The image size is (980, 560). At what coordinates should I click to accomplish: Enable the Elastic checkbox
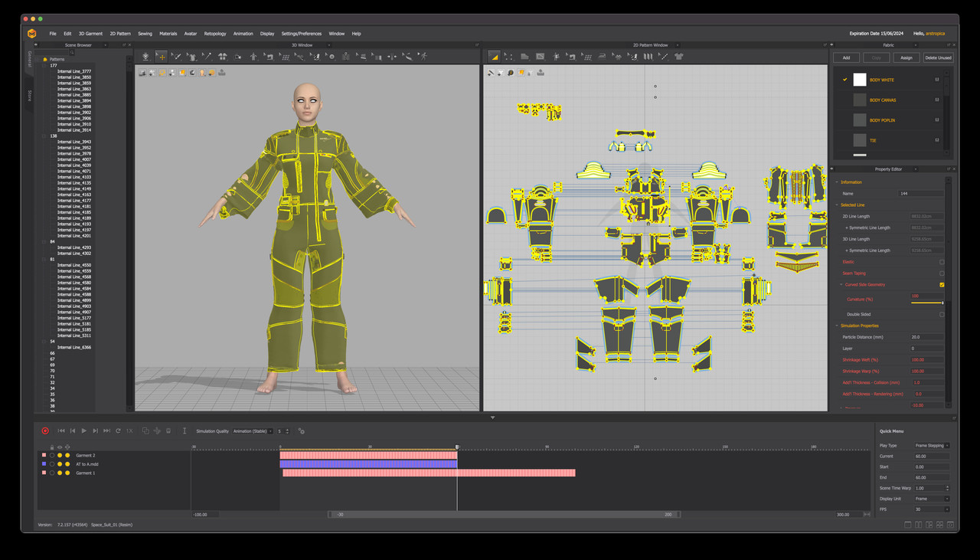click(x=942, y=262)
